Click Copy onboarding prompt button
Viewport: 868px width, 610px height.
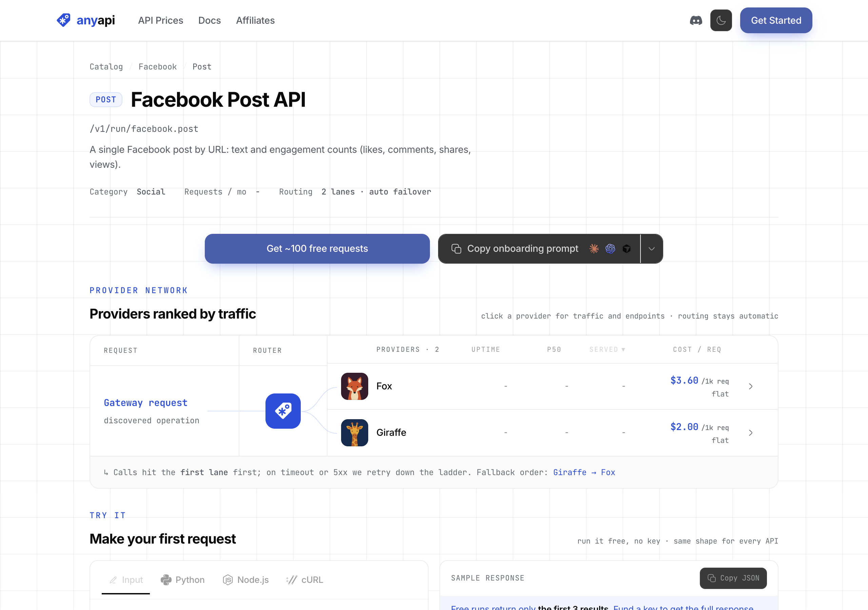pos(539,249)
